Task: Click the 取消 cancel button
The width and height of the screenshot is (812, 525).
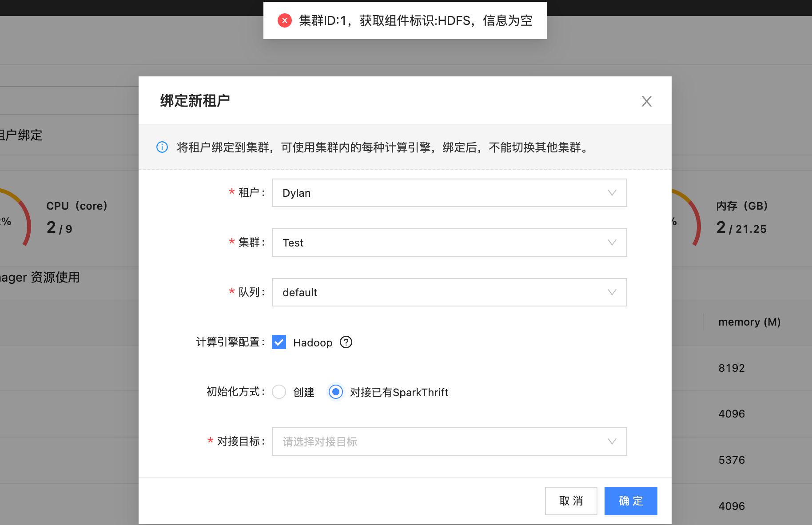Action: tap(571, 501)
